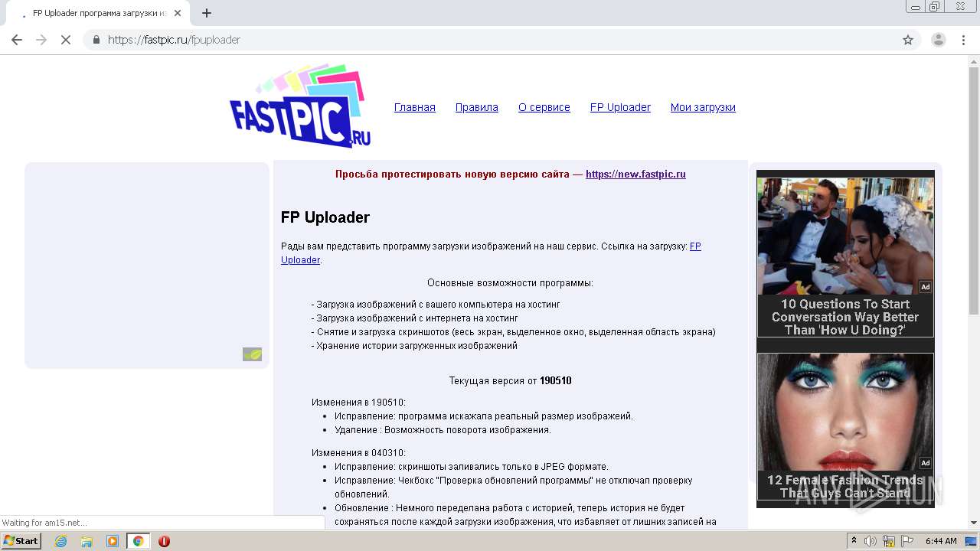This screenshot has width=980, height=551.
Task: Open the Правила menu link
Action: 477,107
